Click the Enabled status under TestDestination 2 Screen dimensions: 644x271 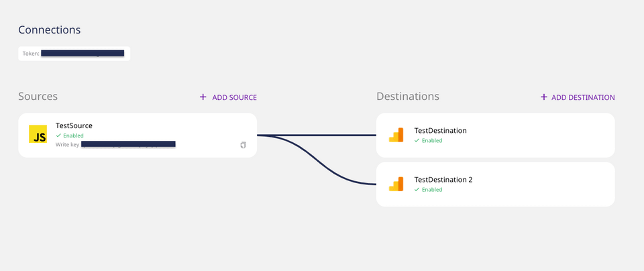428,189
